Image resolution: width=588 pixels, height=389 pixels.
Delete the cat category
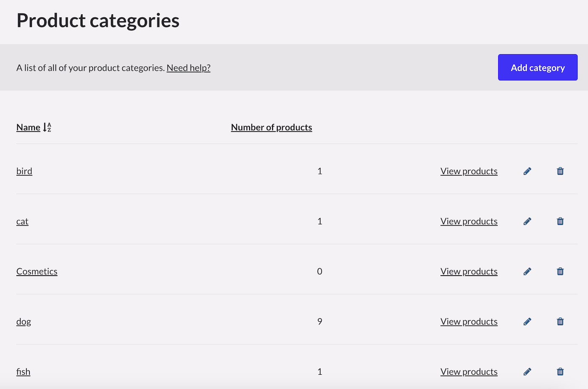pyautogui.click(x=560, y=221)
